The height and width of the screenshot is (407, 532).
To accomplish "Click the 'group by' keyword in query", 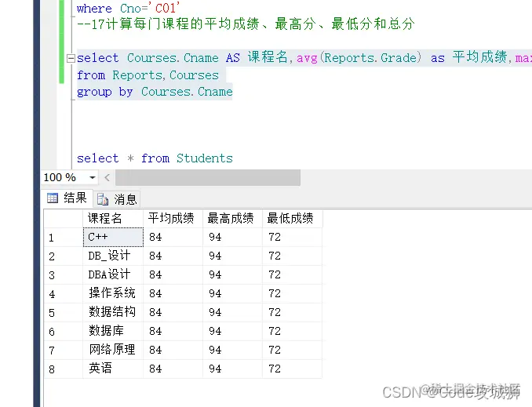I will [105, 93].
